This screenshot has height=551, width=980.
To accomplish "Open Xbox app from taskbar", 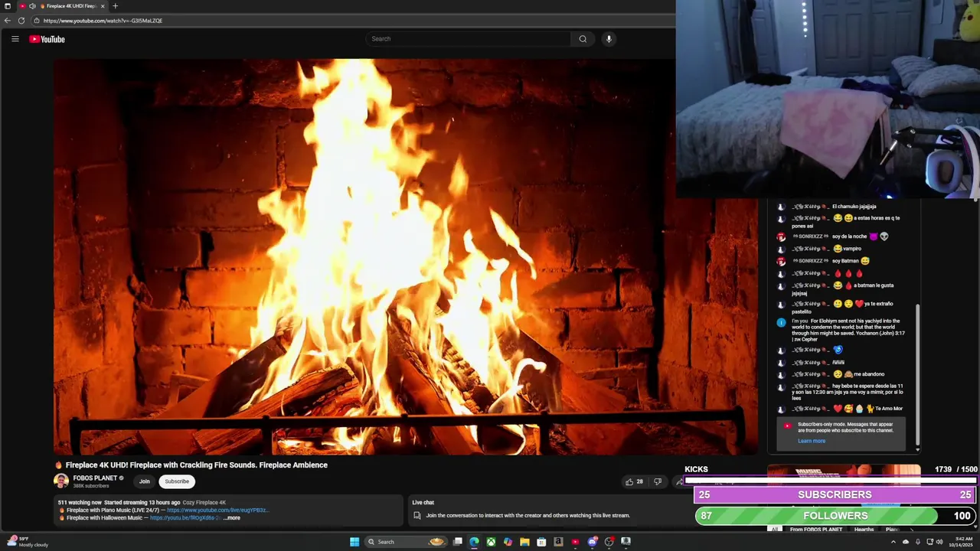I will point(491,542).
